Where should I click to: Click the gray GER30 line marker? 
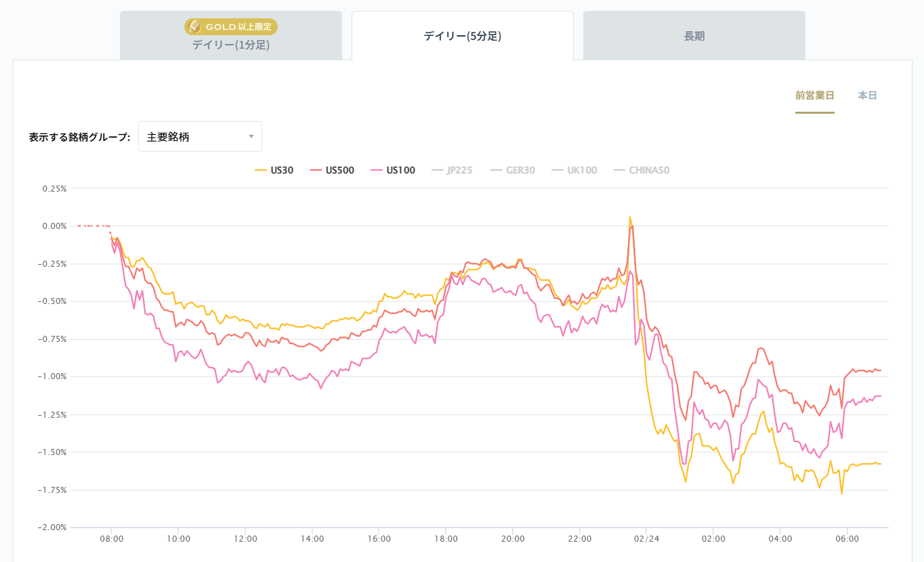pos(496,170)
